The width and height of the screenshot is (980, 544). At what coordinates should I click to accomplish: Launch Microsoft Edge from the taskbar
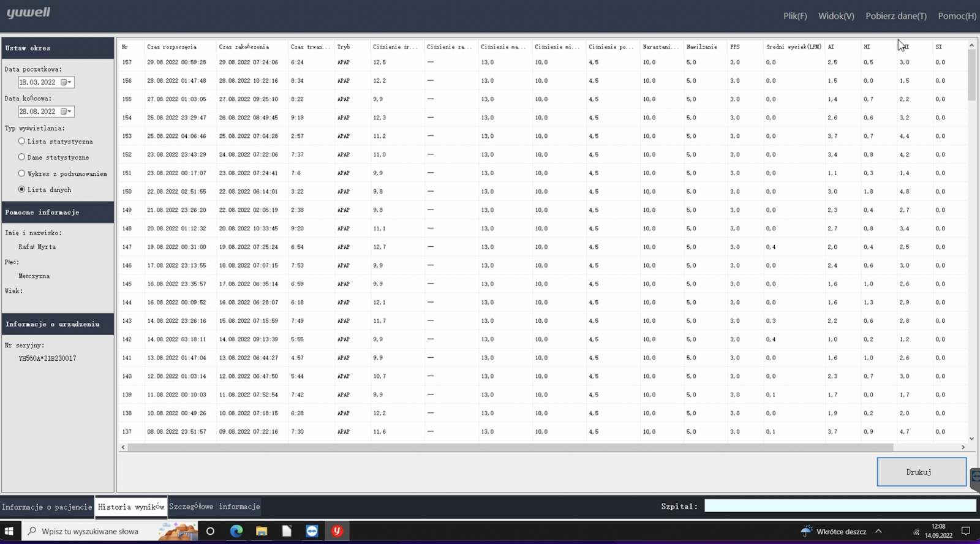point(236,531)
